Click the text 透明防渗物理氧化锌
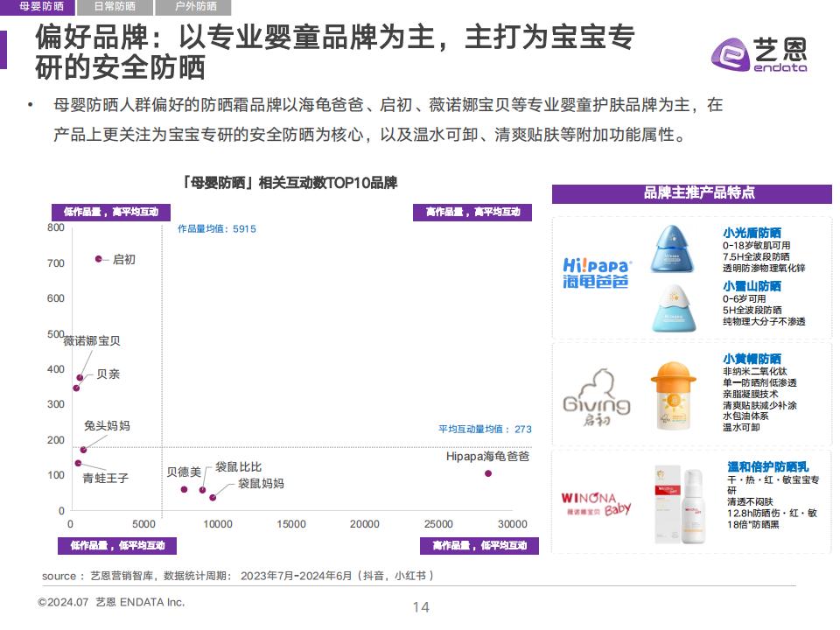 pos(764,268)
